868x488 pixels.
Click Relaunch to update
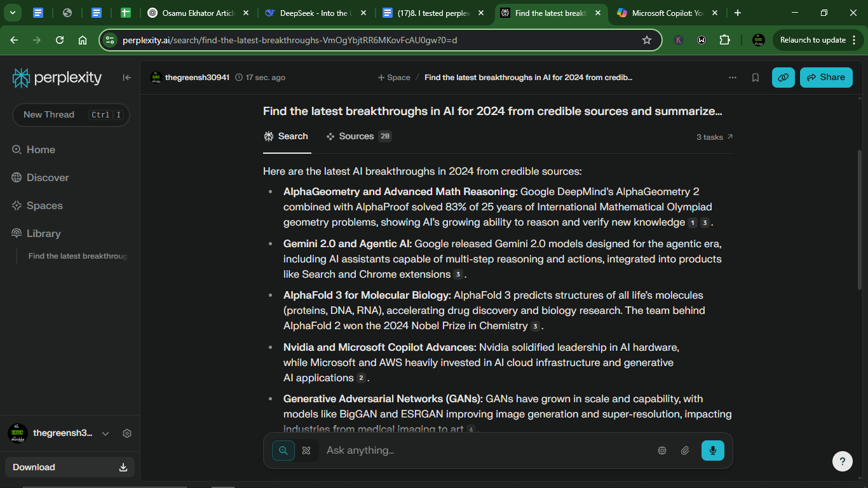(x=813, y=40)
